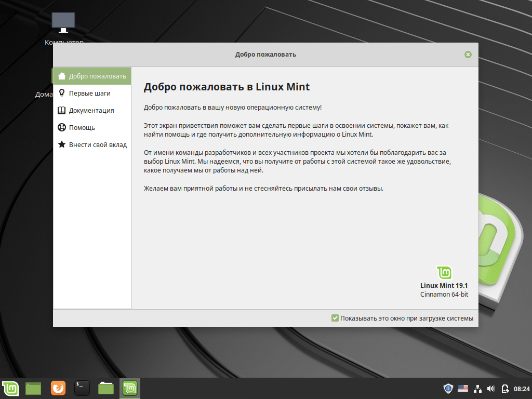The image size is (532, 399).
Task: Open the network connections tray icon
Action: tap(477, 389)
